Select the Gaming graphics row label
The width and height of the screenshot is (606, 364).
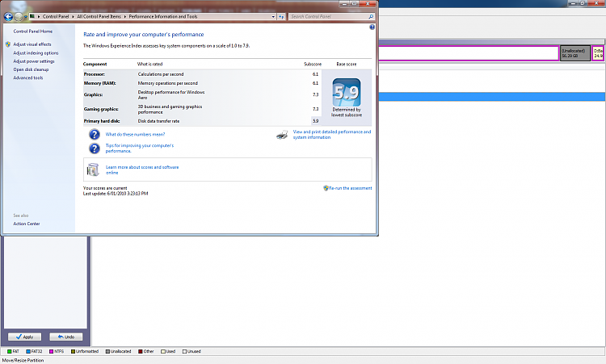(x=101, y=109)
